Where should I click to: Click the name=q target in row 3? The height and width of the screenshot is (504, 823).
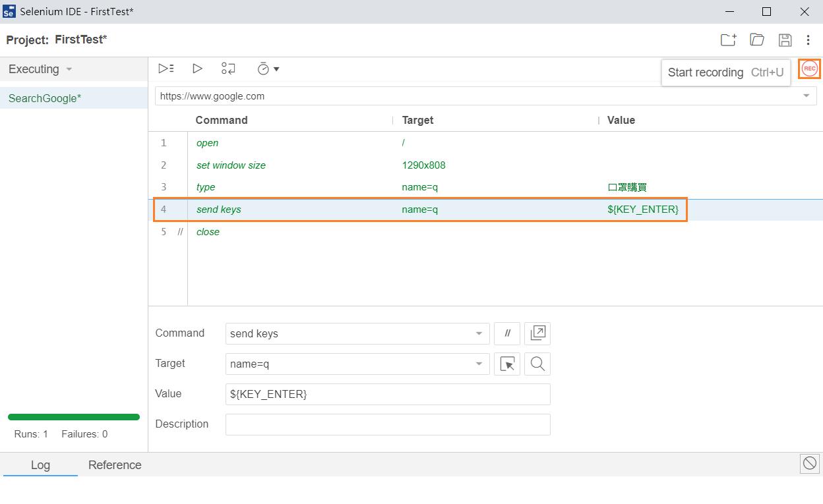[x=419, y=187]
